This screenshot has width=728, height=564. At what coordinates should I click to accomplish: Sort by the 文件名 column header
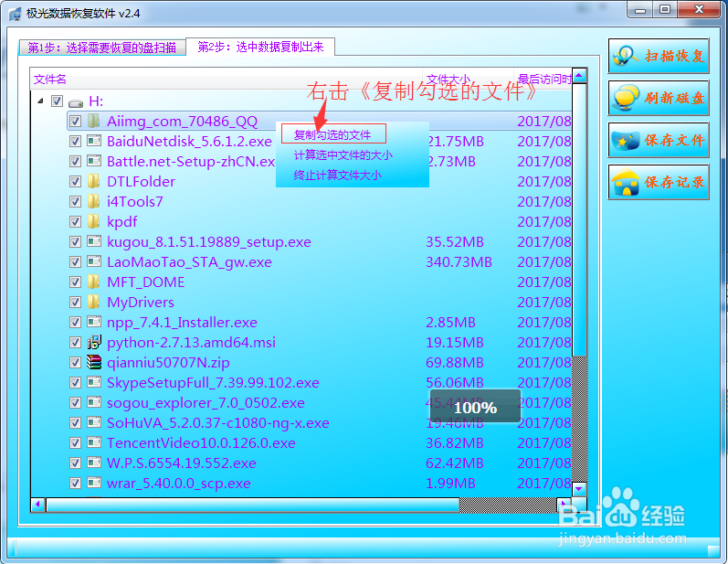[227, 79]
